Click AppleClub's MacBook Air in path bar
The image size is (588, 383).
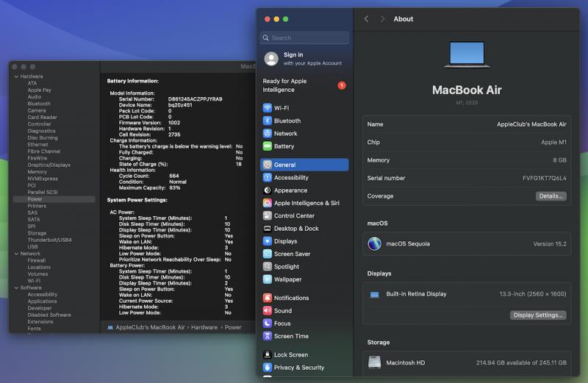(x=150, y=327)
